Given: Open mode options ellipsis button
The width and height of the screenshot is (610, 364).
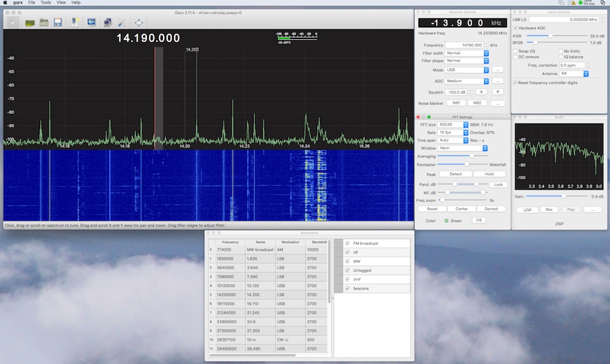Looking at the screenshot, I should (498, 70).
